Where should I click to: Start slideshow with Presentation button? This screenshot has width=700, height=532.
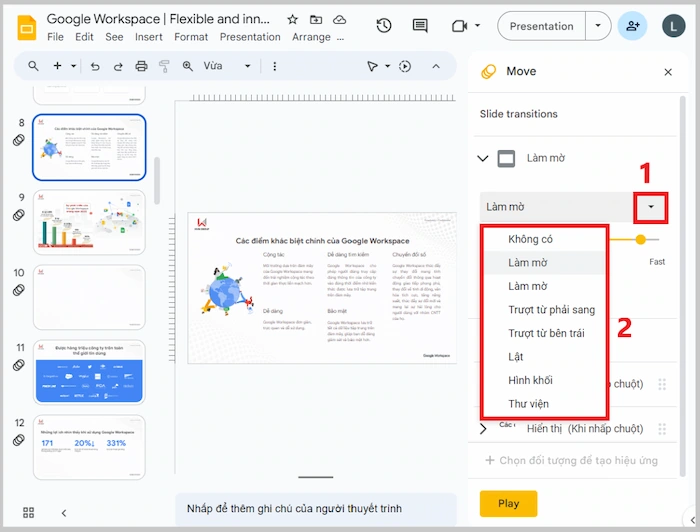point(542,26)
